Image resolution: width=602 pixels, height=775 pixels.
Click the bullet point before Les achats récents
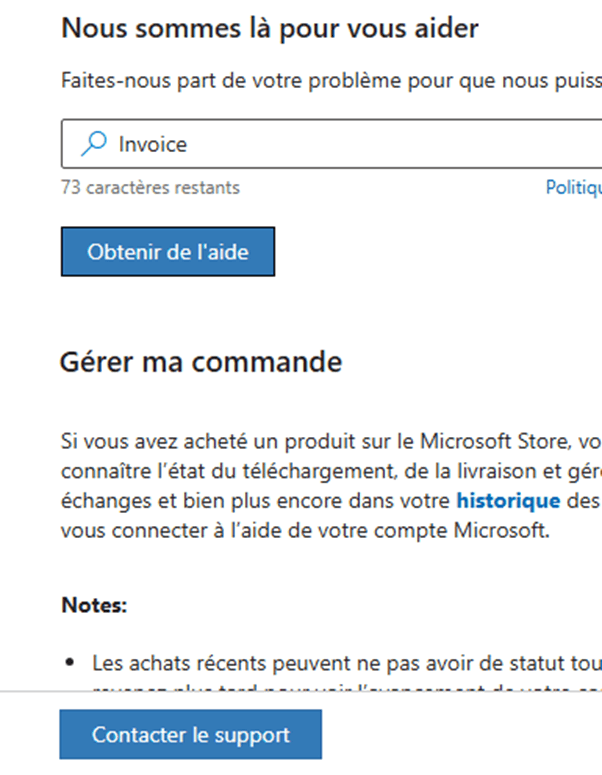coord(70,662)
